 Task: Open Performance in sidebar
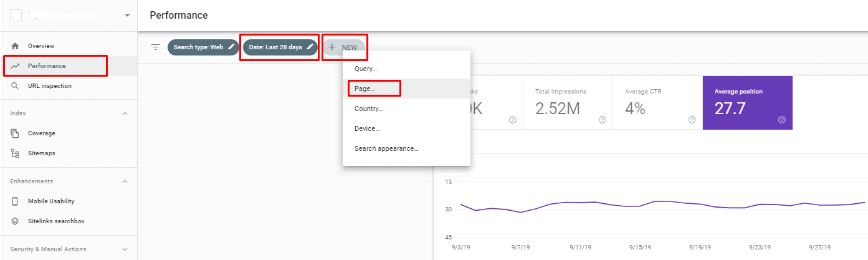69,66
